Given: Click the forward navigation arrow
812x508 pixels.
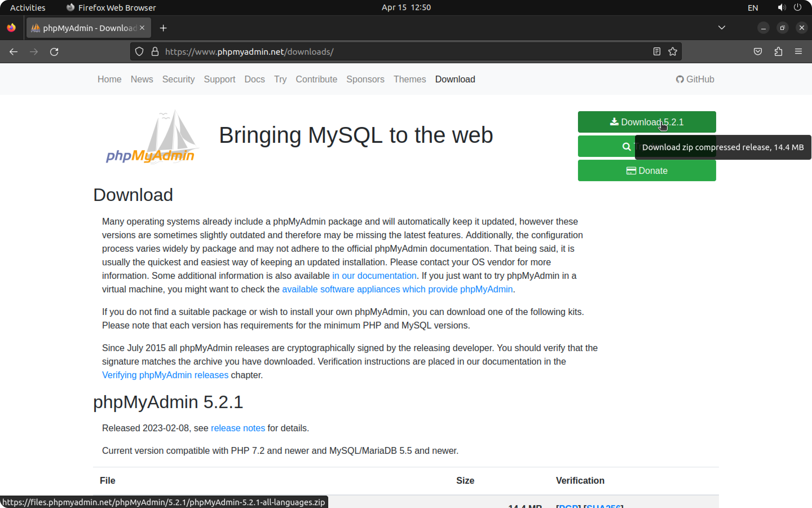Looking at the screenshot, I should pyautogui.click(x=34, y=52).
